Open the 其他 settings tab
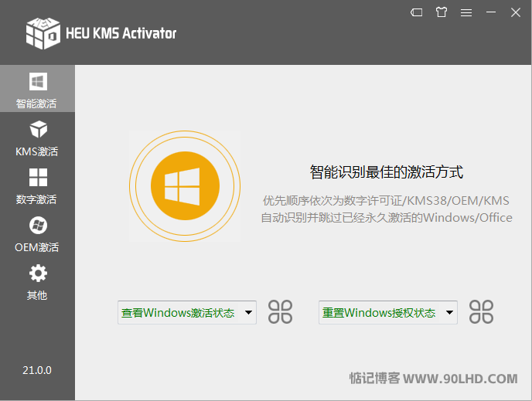Viewport: 532px width, 401px height. pyautogui.click(x=37, y=282)
